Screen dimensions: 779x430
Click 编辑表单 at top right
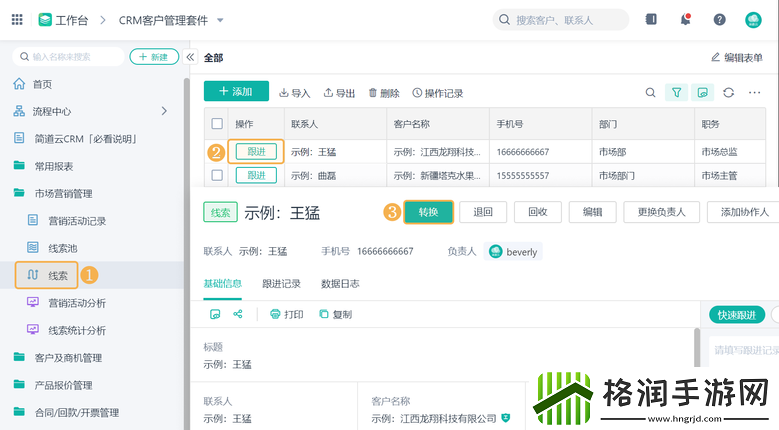click(737, 58)
